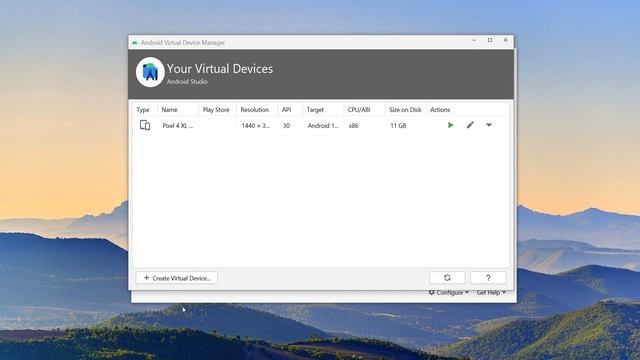Sort by the Target column header
Viewport: 640px width, 360px height.
(x=315, y=110)
